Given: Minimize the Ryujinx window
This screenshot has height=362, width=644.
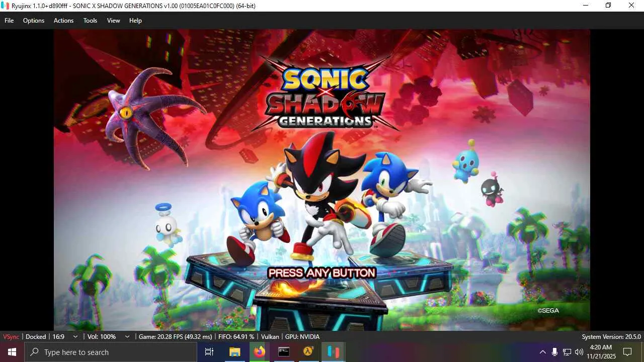Looking at the screenshot, I should point(586,5).
